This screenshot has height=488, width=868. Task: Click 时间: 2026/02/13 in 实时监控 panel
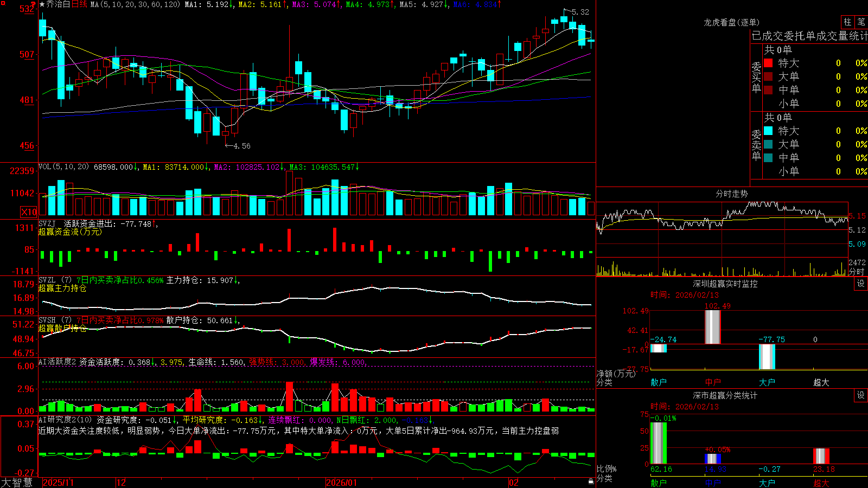click(685, 295)
